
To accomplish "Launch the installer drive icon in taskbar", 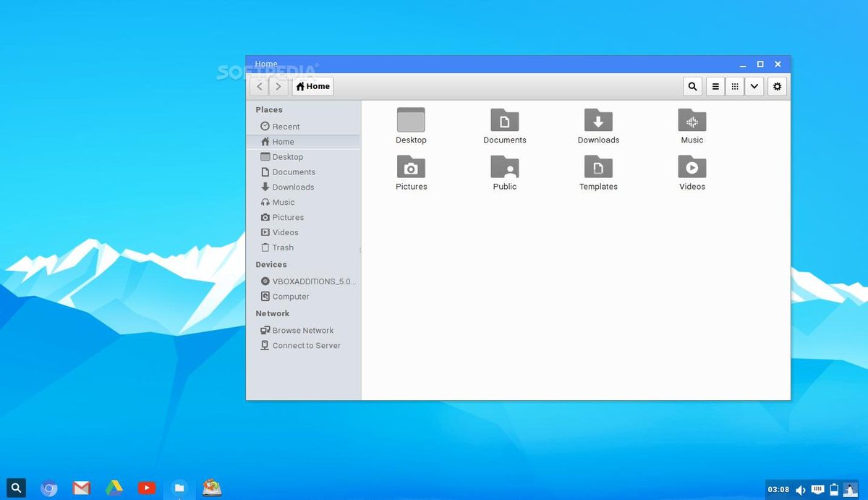I will 212,488.
